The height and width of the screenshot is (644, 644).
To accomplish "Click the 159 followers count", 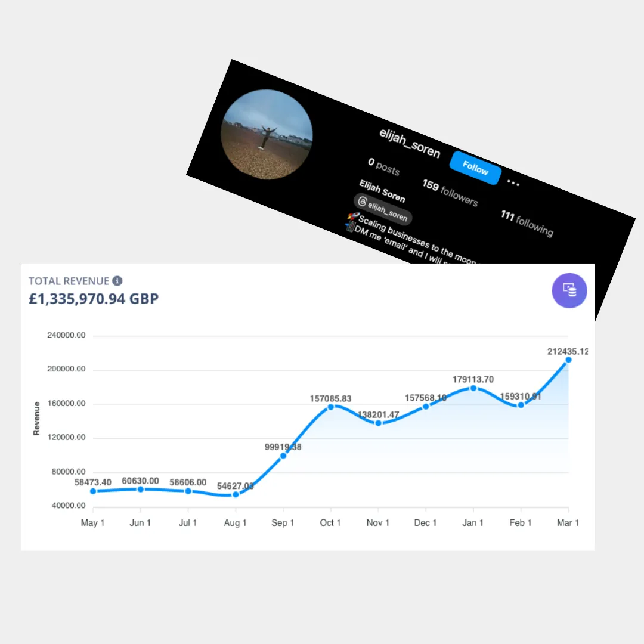I will coord(450,192).
